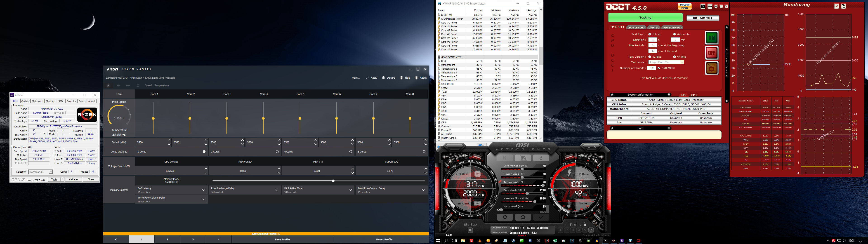Open Test Mode Large Data Set dropdown

tap(666, 62)
